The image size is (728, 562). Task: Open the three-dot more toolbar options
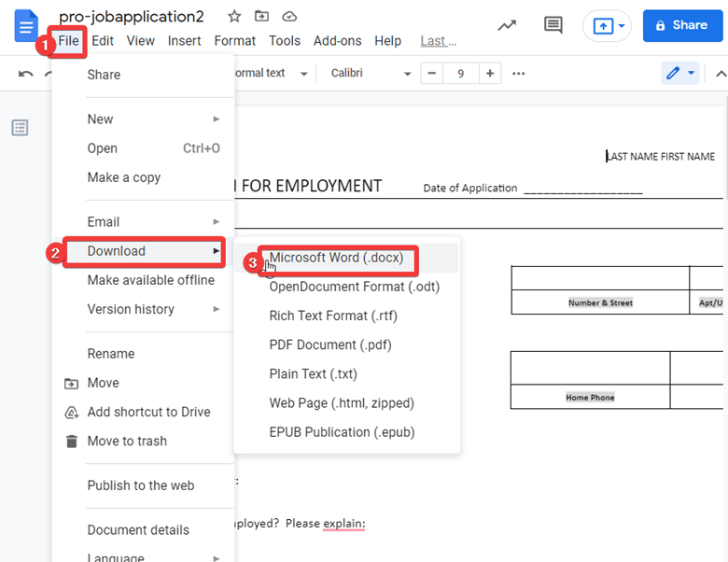coord(519,74)
